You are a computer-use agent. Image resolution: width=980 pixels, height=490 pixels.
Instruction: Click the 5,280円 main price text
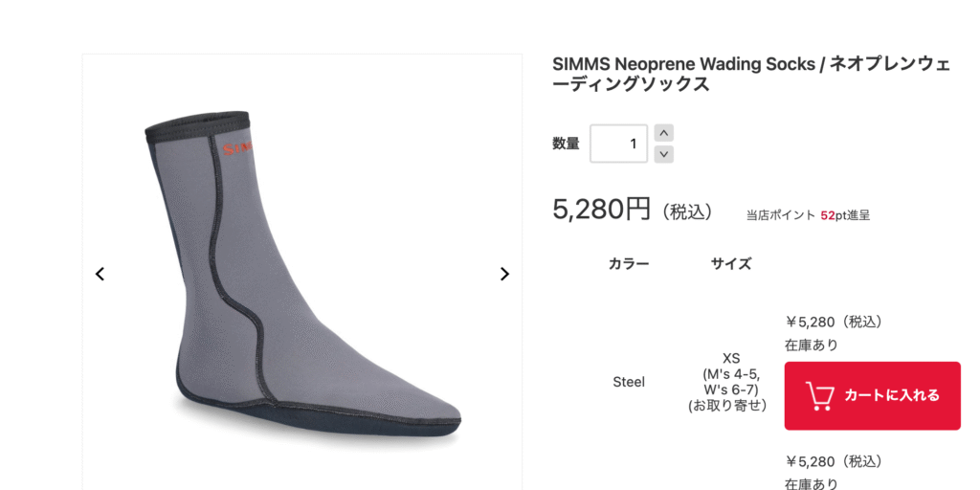point(602,210)
